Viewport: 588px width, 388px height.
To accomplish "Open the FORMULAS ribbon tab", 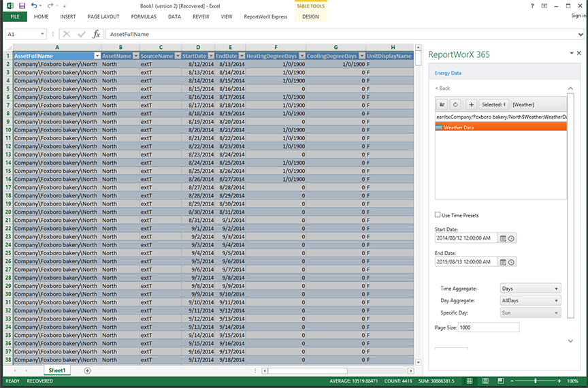I will tap(144, 16).
